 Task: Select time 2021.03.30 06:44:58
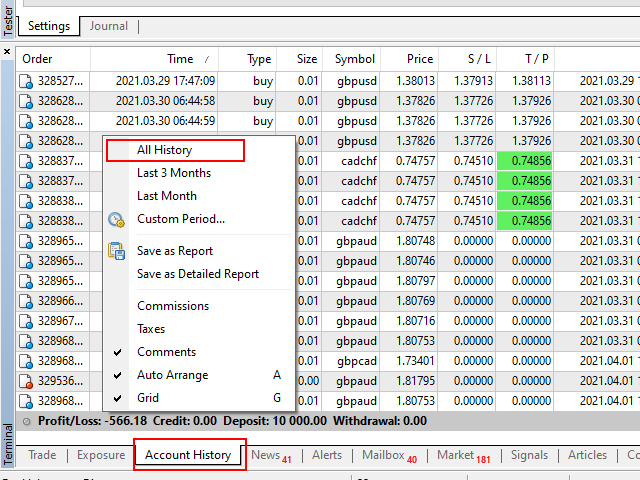[x=165, y=101]
